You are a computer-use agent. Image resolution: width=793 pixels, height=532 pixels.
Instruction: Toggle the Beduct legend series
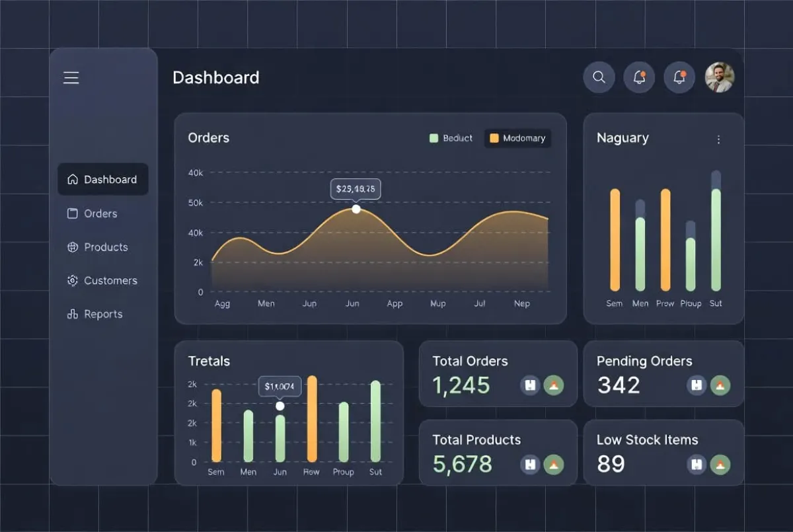tap(451, 138)
